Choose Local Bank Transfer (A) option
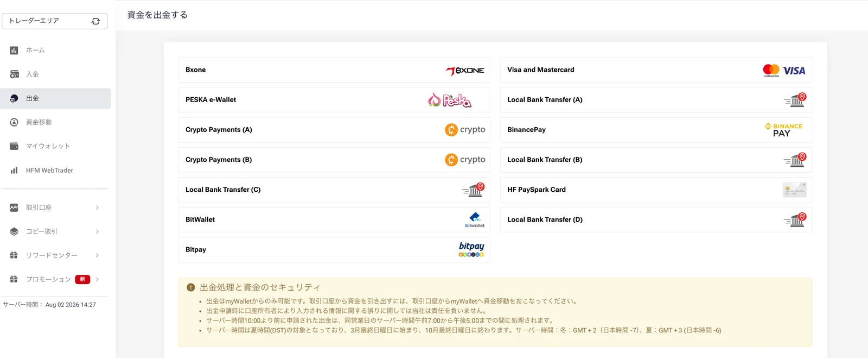Viewport: 868px width, 358px height. [656, 100]
